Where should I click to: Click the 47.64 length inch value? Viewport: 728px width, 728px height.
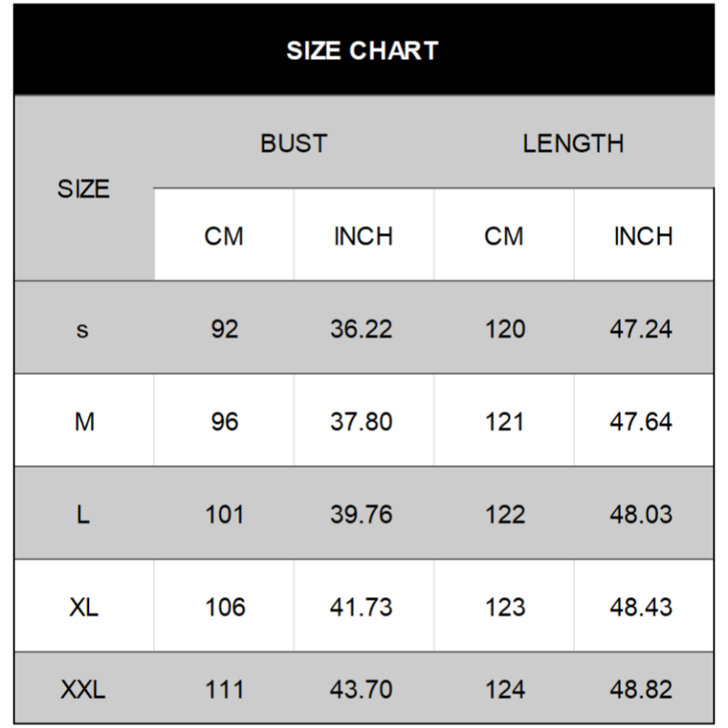click(641, 422)
